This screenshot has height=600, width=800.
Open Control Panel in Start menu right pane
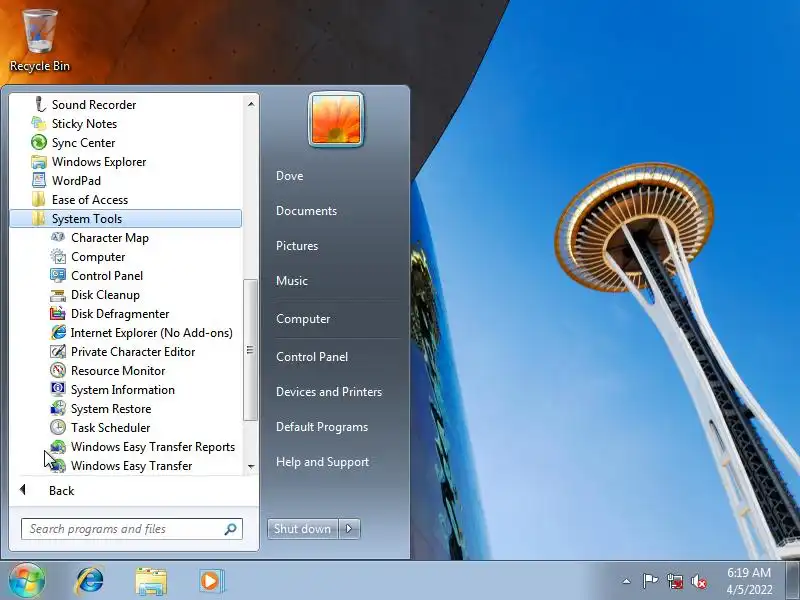pos(312,357)
